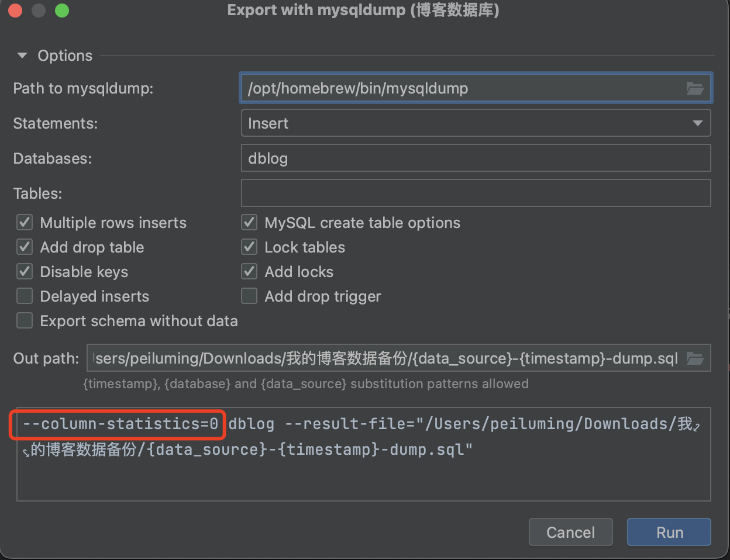The height and width of the screenshot is (560, 730).
Task: Cancel the export dialog
Action: (x=570, y=532)
